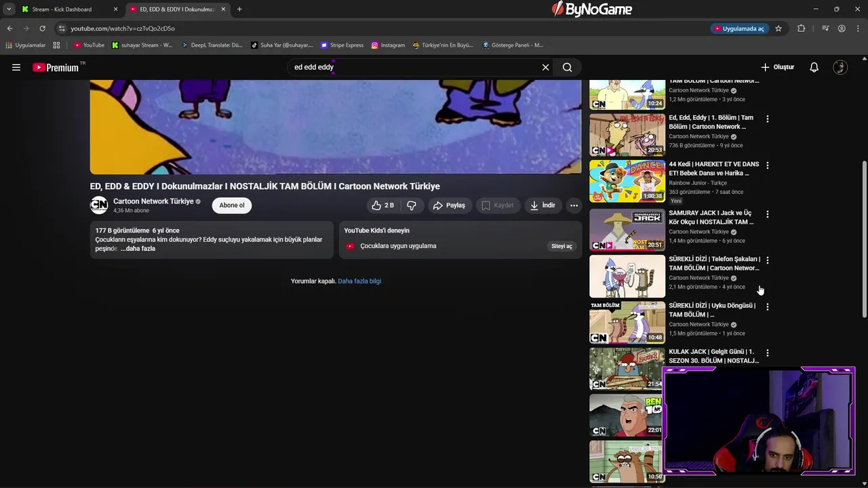The height and width of the screenshot is (488, 868).
Task: Open Ben 10 22:01 video thumbnail
Action: click(627, 415)
